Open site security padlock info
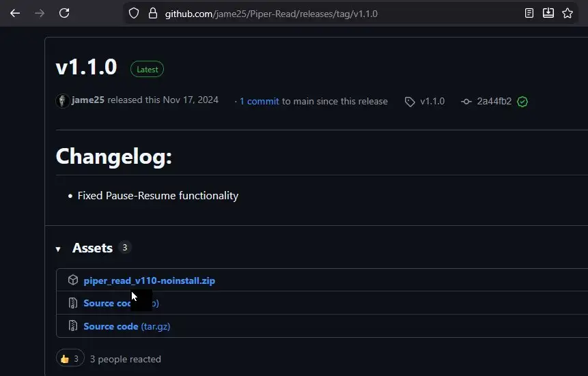Image resolution: width=588 pixels, height=376 pixels. (x=152, y=13)
